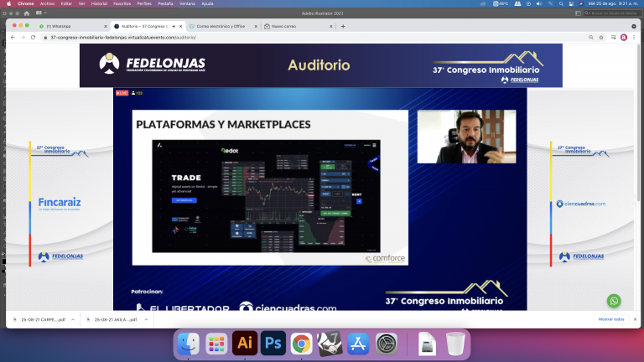The width and height of the screenshot is (644, 362).
Task: Click Mostrar todos downloads button
Action: tap(611, 319)
